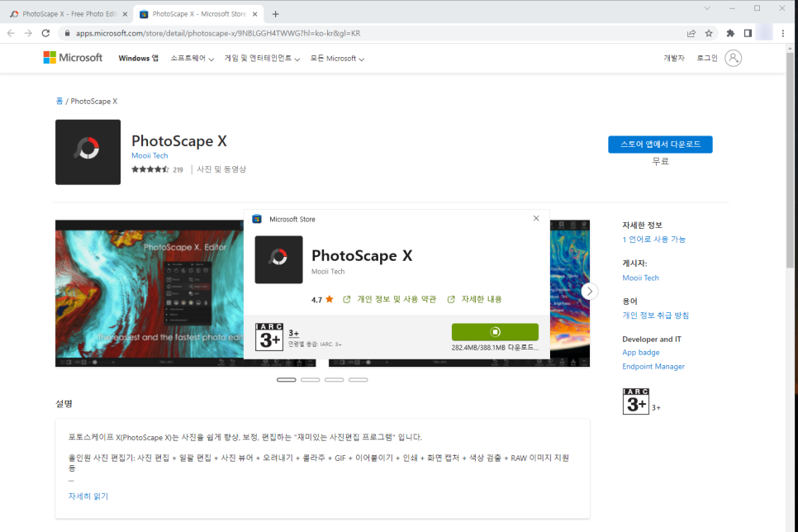Image resolution: width=798 pixels, height=532 pixels.
Task: Click the 4.7 star rating in popup
Action: click(x=322, y=299)
